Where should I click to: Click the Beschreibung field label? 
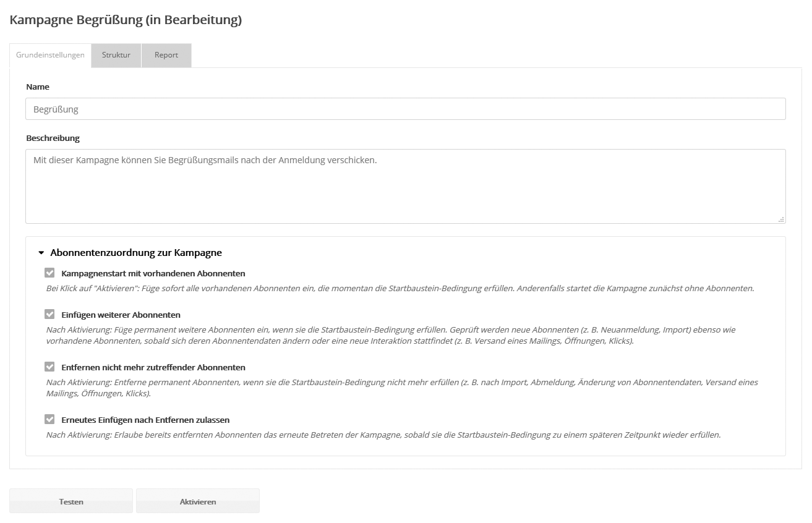(x=53, y=138)
